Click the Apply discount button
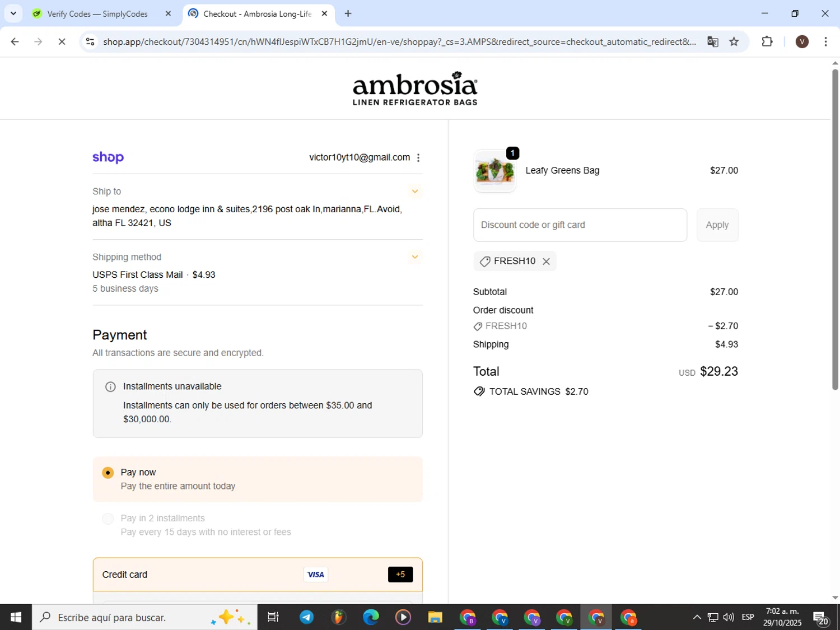The width and height of the screenshot is (840, 630). pos(717,225)
